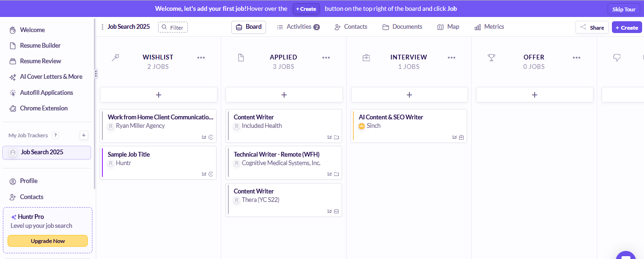Click the Share button
Image resolution: width=644 pixels, height=259 pixels.
coord(592,27)
